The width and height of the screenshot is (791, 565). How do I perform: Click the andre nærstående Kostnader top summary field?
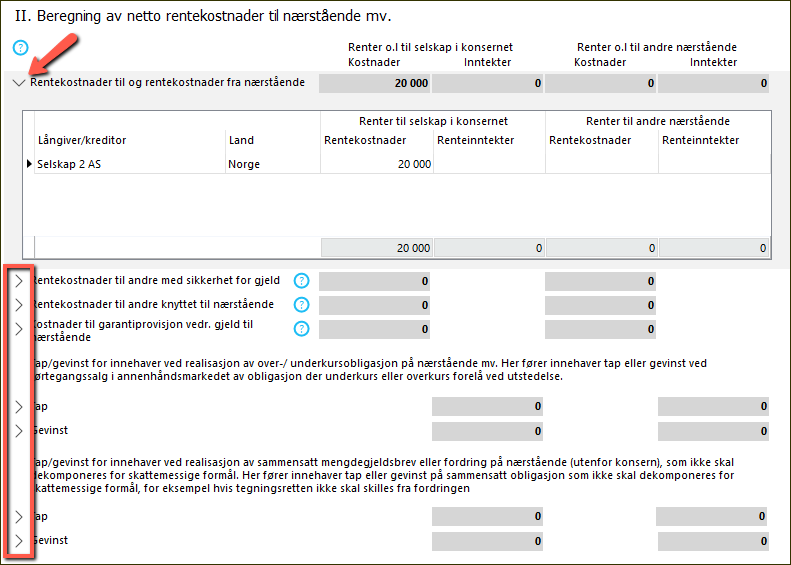[x=600, y=83]
